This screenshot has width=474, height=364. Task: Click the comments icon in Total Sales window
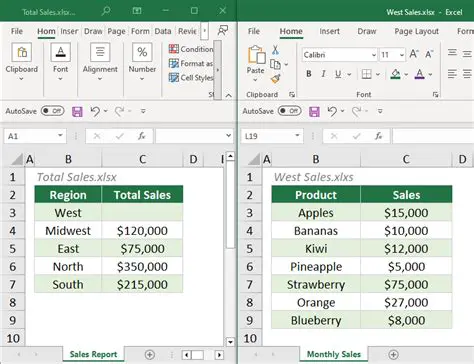click(223, 30)
